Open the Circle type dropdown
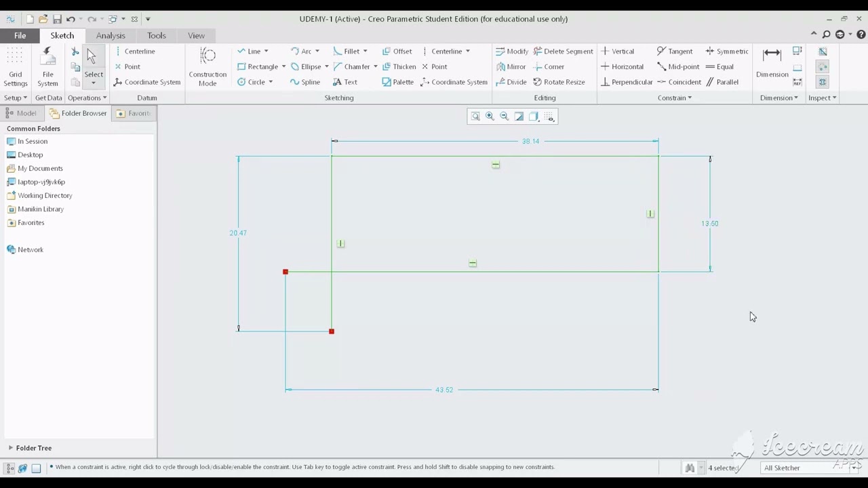This screenshot has height=488, width=868. coord(271,82)
